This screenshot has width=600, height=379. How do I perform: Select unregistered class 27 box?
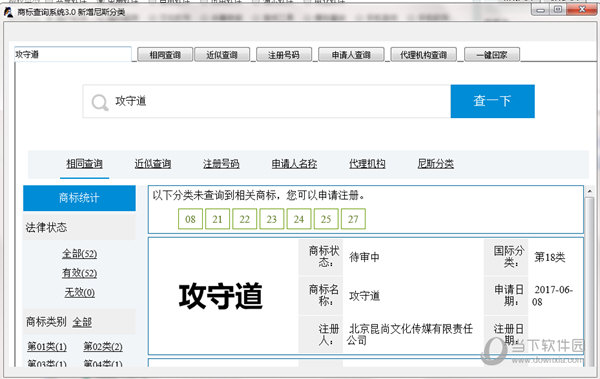[x=353, y=219]
